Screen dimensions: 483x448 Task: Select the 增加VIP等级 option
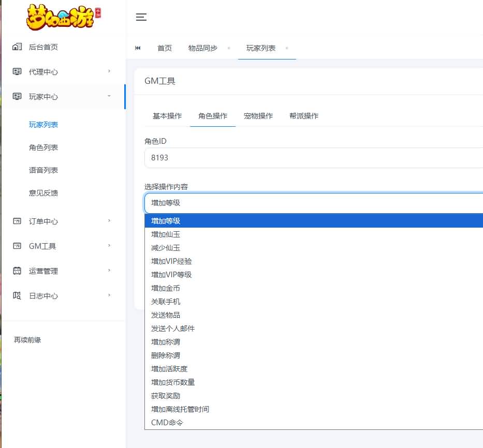(x=314, y=275)
